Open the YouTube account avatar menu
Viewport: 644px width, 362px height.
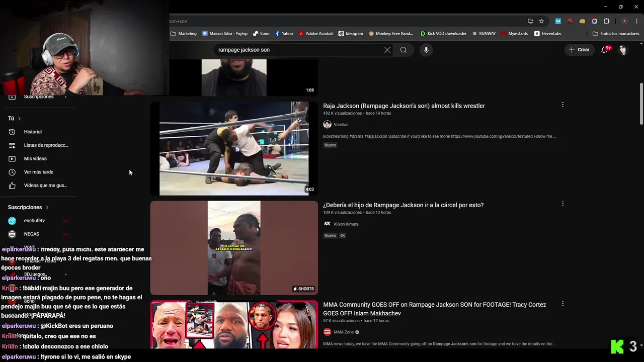(623, 50)
